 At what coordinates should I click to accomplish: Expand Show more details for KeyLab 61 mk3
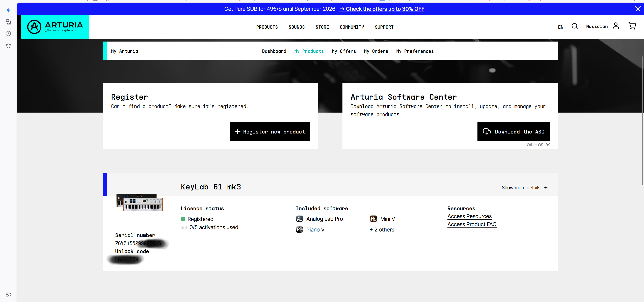tap(524, 188)
